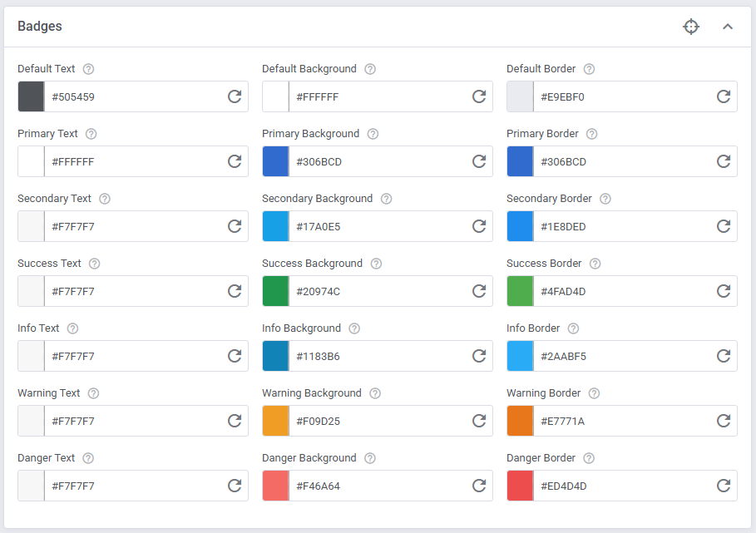The image size is (756, 533).
Task: Open the Success Border green swatch
Action: [520, 291]
